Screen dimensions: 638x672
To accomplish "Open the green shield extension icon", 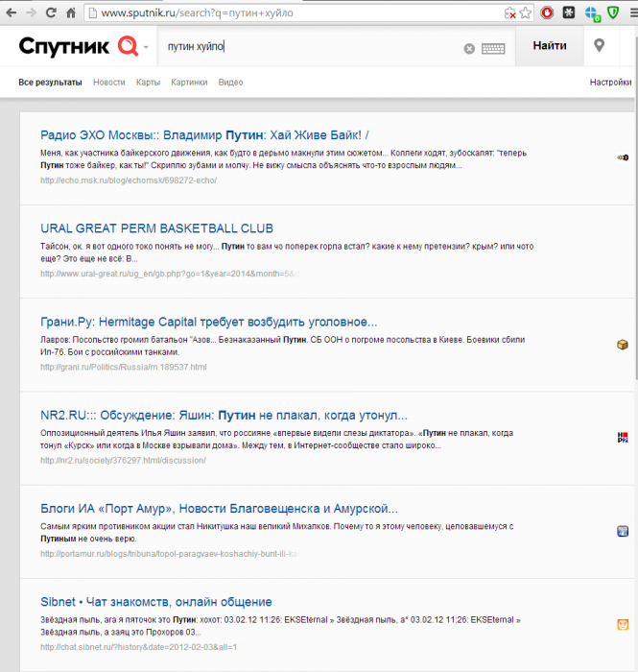I will 613,12.
